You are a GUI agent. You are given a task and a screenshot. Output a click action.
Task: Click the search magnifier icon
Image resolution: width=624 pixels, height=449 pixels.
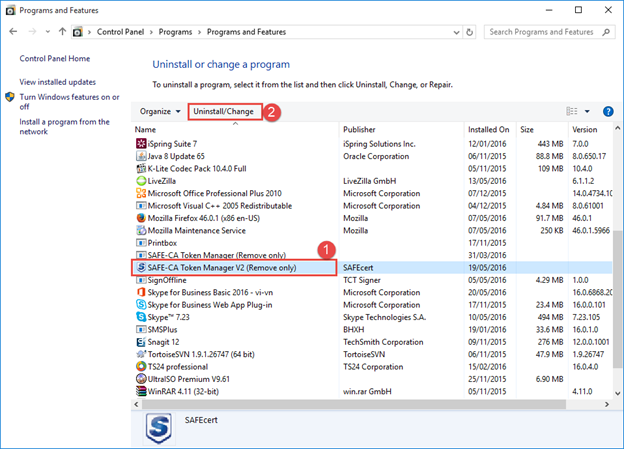click(606, 32)
